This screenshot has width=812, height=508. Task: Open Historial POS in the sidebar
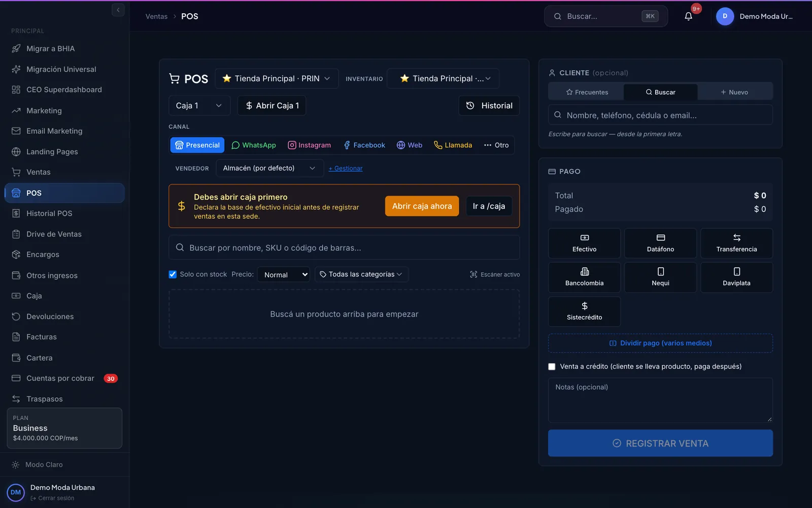coord(64,213)
